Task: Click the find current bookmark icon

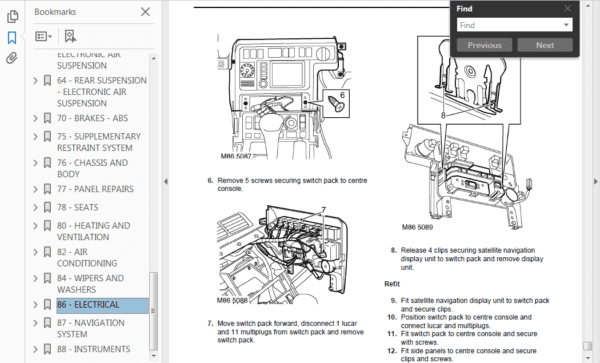Action: coord(70,36)
